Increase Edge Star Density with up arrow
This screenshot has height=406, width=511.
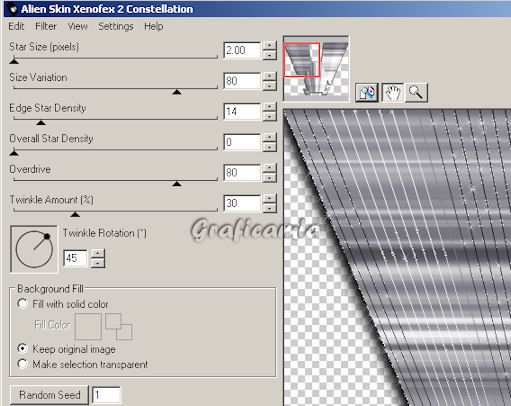tap(269, 107)
